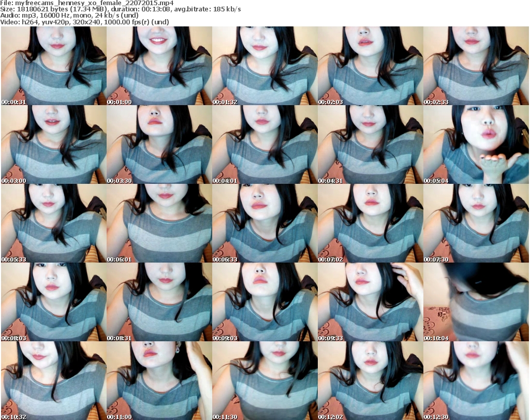Select the last thumbnail stamped 00:12:30

coord(476,381)
